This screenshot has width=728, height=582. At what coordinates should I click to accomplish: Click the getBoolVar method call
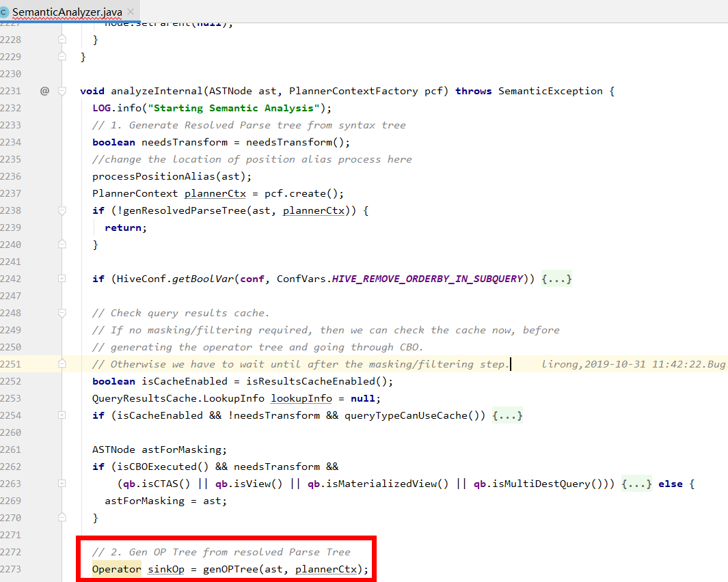click(203, 279)
